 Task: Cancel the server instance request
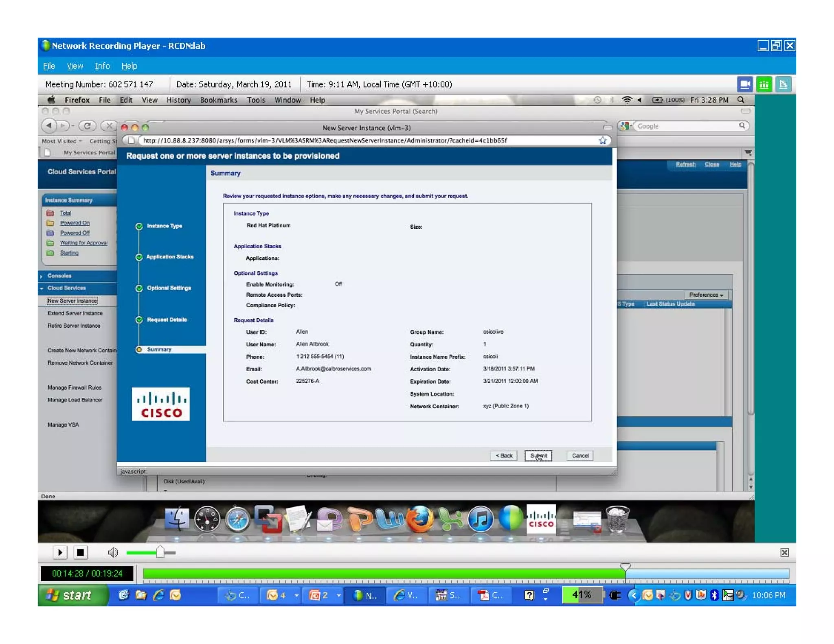coord(580,456)
